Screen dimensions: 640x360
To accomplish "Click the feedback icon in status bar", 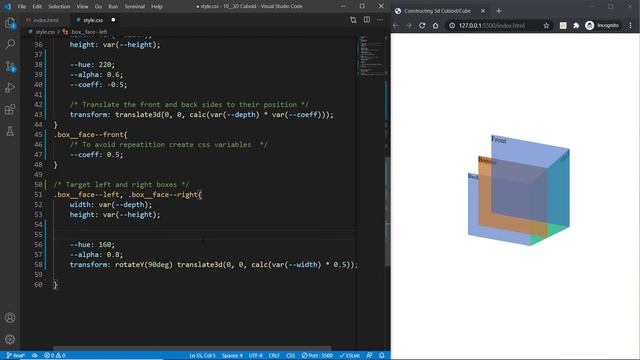I will [x=369, y=356].
